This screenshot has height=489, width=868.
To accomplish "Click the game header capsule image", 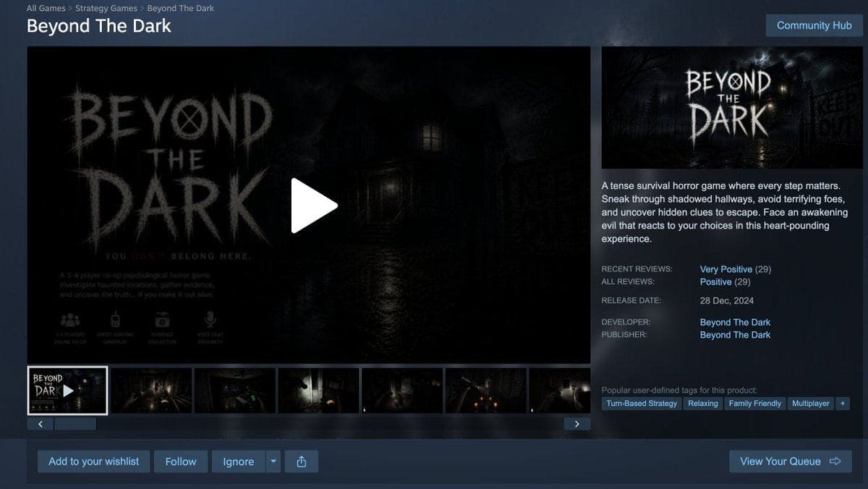I will click(732, 108).
